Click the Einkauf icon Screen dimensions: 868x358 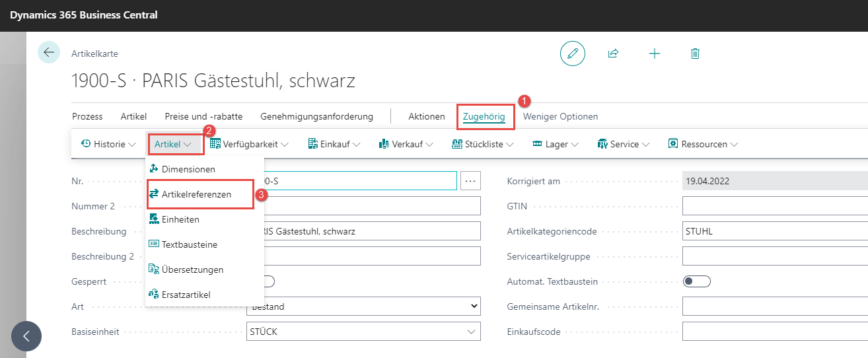tap(313, 143)
